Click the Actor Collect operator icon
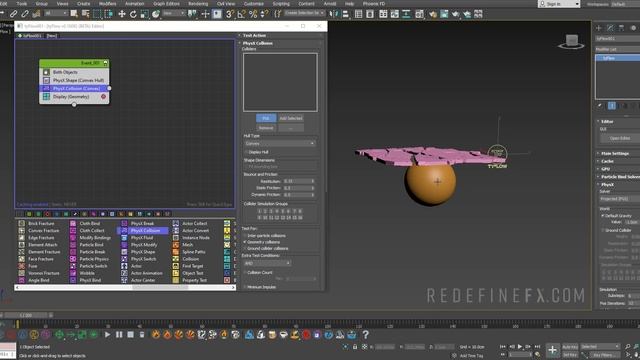The width and height of the screenshot is (640, 360). (x=176, y=224)
